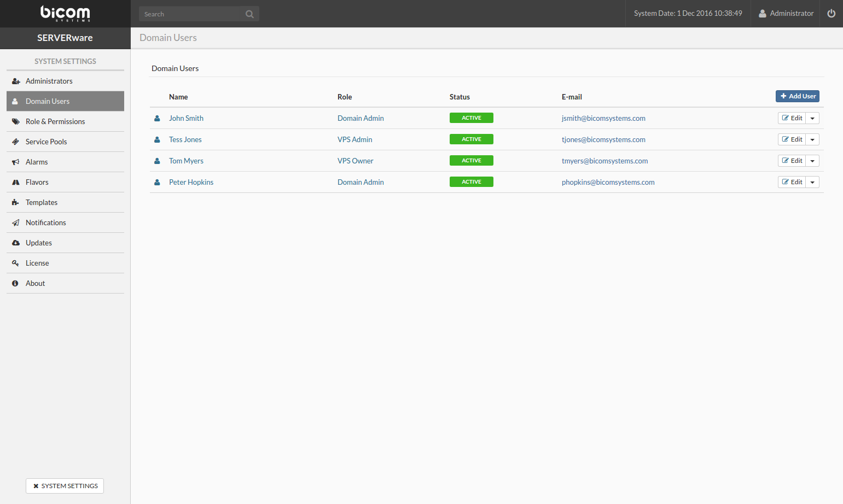Open Templates via the sitemap icon
843x504 pixels.
(x=15, y=202)
